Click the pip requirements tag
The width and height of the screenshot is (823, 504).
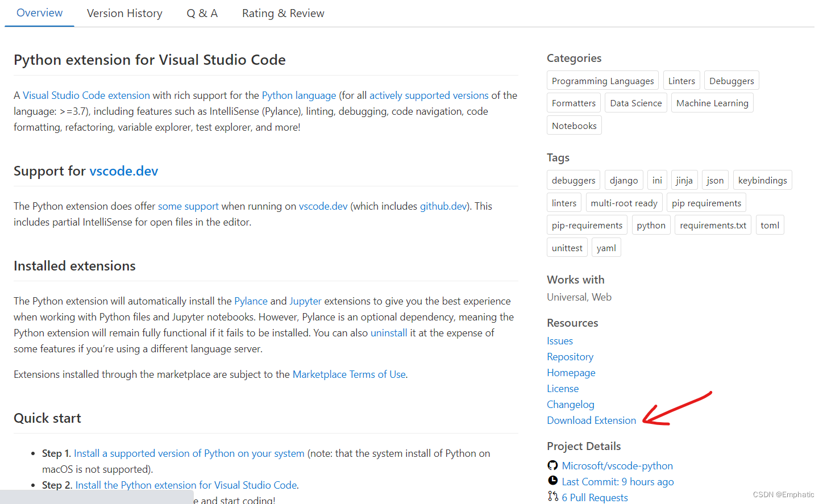pos(706,203)
